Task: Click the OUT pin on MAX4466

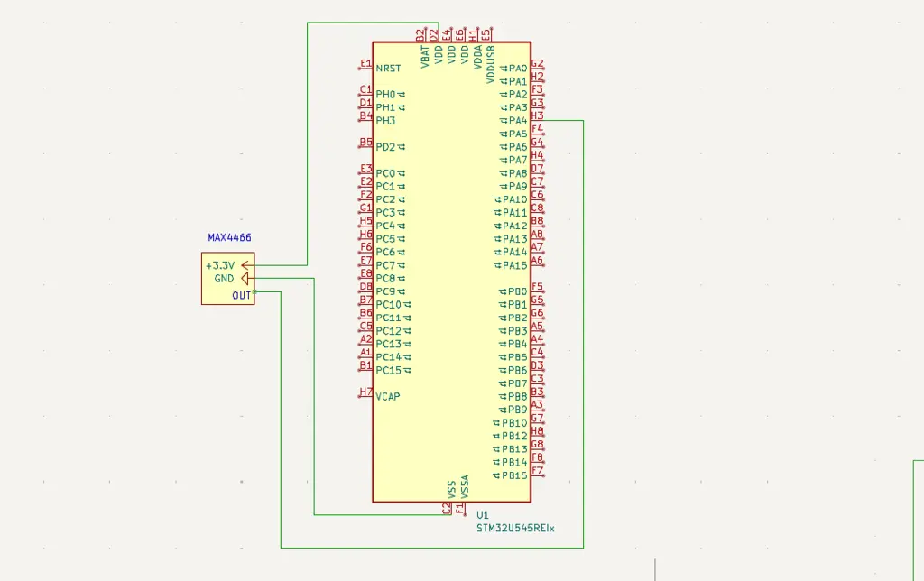Action: pyautogui.click(x=242, y=295)
